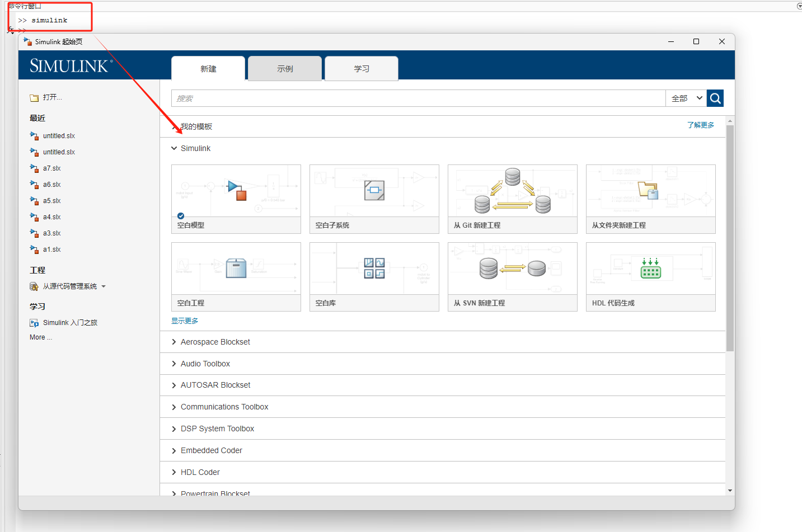Choose the 从 SVN 新建工程 template
Viewport: 802px width, 532px height.
point(512,277)
